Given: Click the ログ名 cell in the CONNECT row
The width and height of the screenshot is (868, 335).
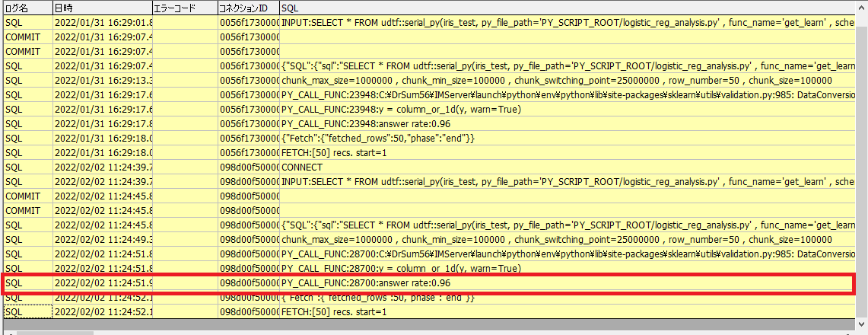Looking at the screenshot, I should click(x=28, y=167).
